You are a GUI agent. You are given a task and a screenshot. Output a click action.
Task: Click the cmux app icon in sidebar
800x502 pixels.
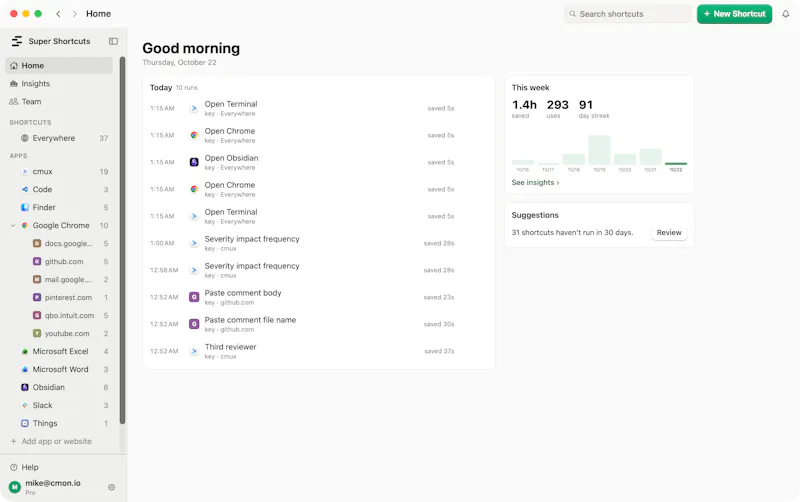tap(24, 171)
